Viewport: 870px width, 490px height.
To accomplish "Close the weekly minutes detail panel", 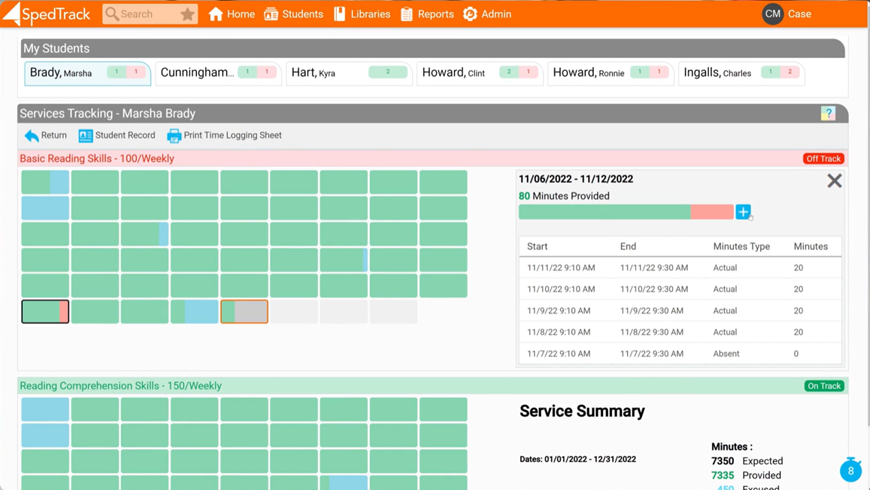I will click(834, 181).
